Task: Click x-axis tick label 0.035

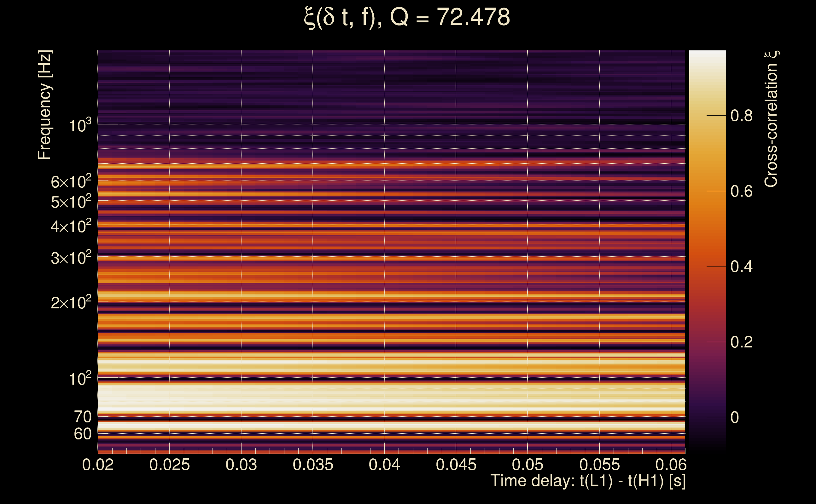Action: coord(312,465)
